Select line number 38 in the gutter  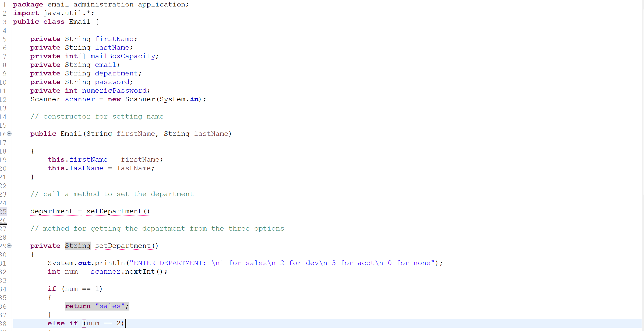(x=4, y=323)
